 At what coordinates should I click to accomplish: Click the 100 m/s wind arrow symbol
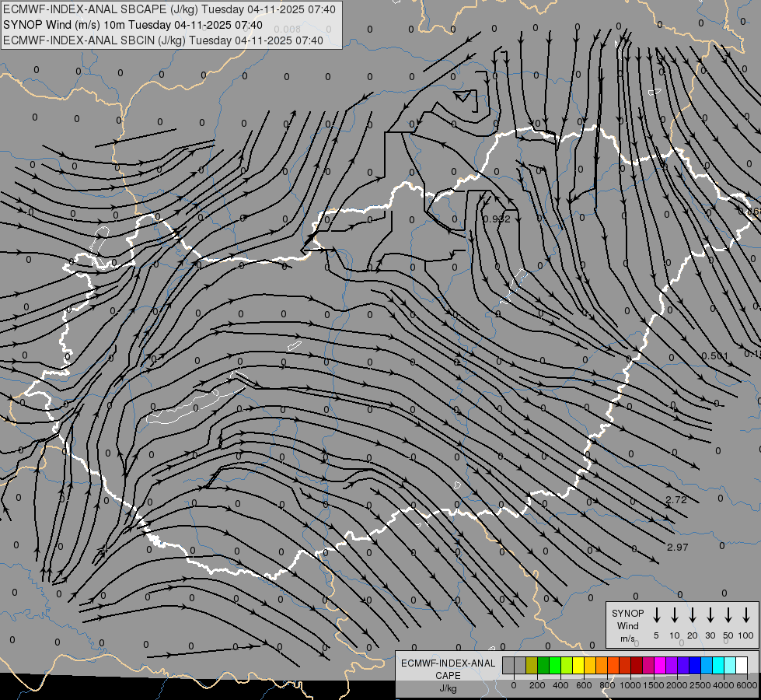click(x=746, y=615)
